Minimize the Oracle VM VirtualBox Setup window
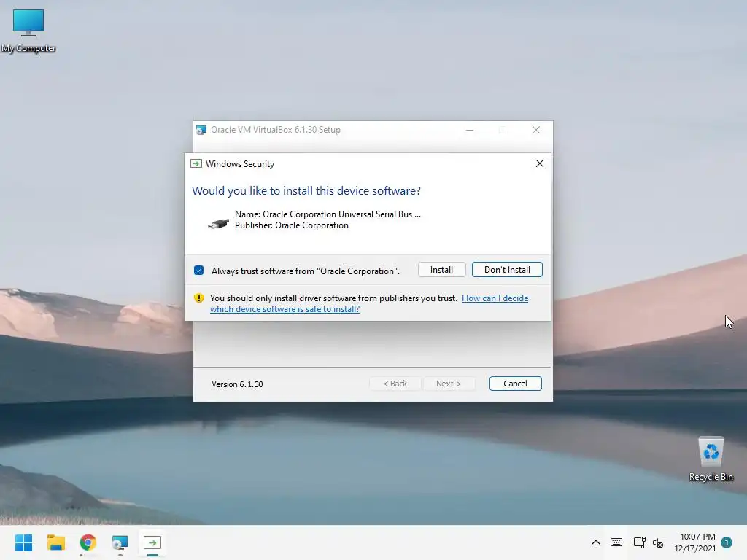Viewport: 747px width, 560px height. point(470,130)
